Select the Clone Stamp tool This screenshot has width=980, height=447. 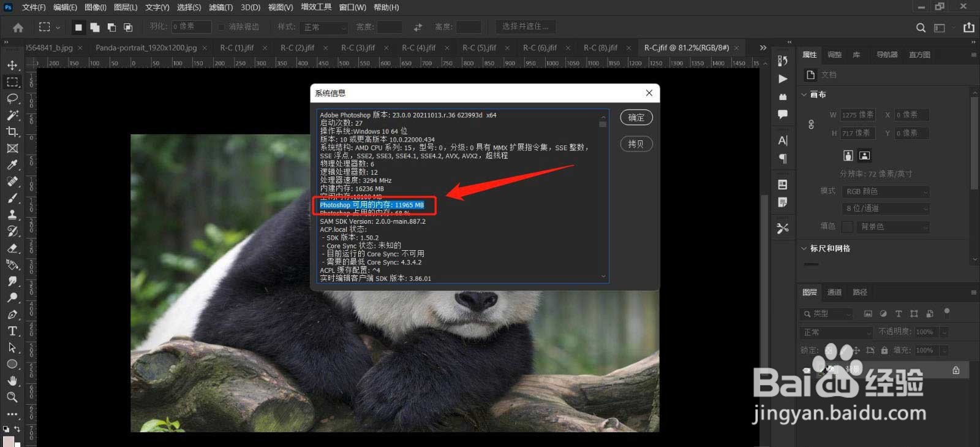click(12, 215)
